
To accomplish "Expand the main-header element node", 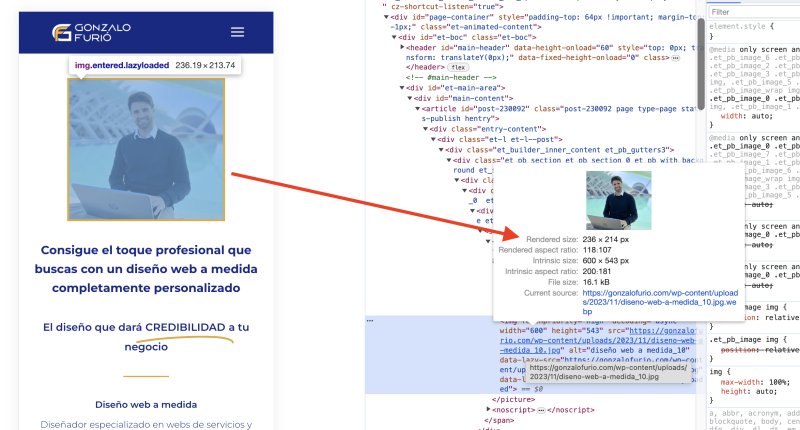I will click(402, 47).
